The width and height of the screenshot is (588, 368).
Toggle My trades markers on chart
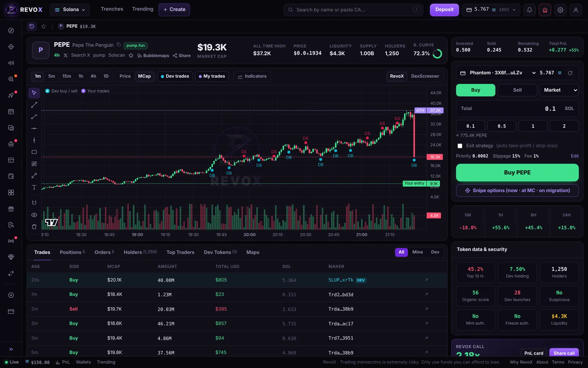(x=212, y=76)
